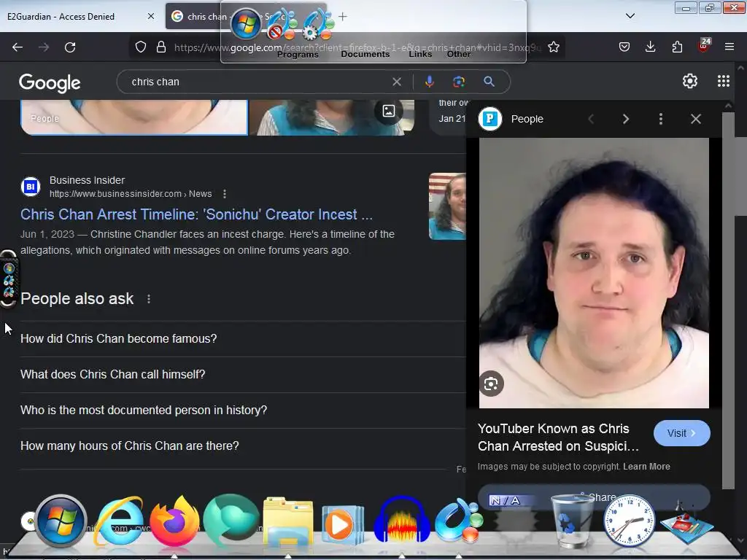Open the Downloads arrow icon
Screen dimensions: 747x560
tap(650, 47)
